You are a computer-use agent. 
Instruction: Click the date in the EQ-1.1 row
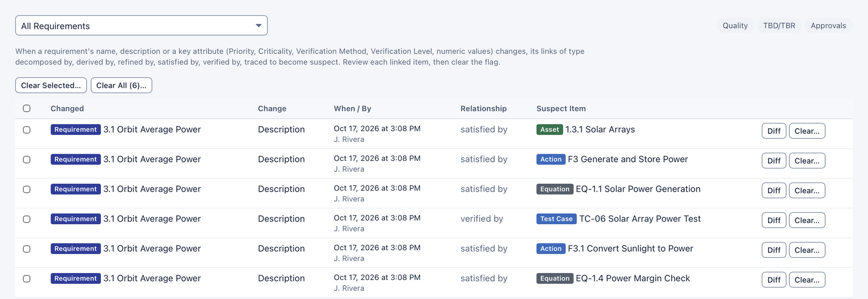[x=377, y=188]
